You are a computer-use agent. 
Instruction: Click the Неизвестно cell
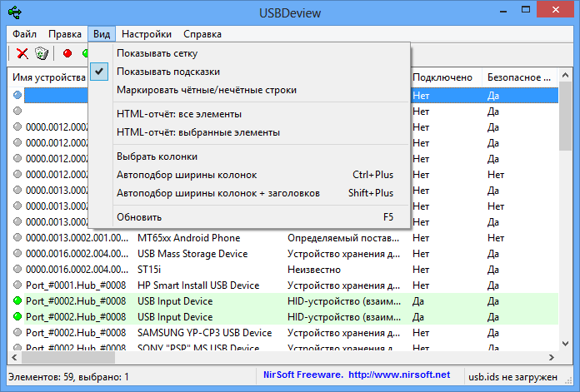pos(313,270)
